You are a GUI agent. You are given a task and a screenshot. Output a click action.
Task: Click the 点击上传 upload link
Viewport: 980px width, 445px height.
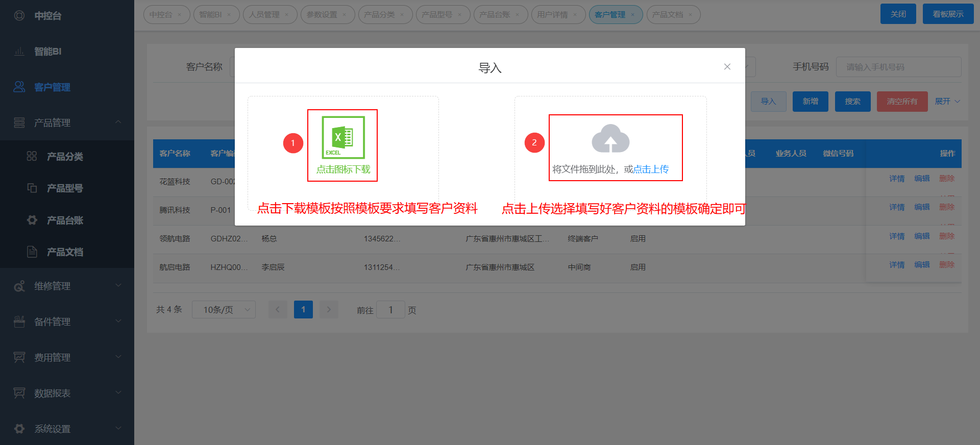pyautogui.click(x=651, y=169)
